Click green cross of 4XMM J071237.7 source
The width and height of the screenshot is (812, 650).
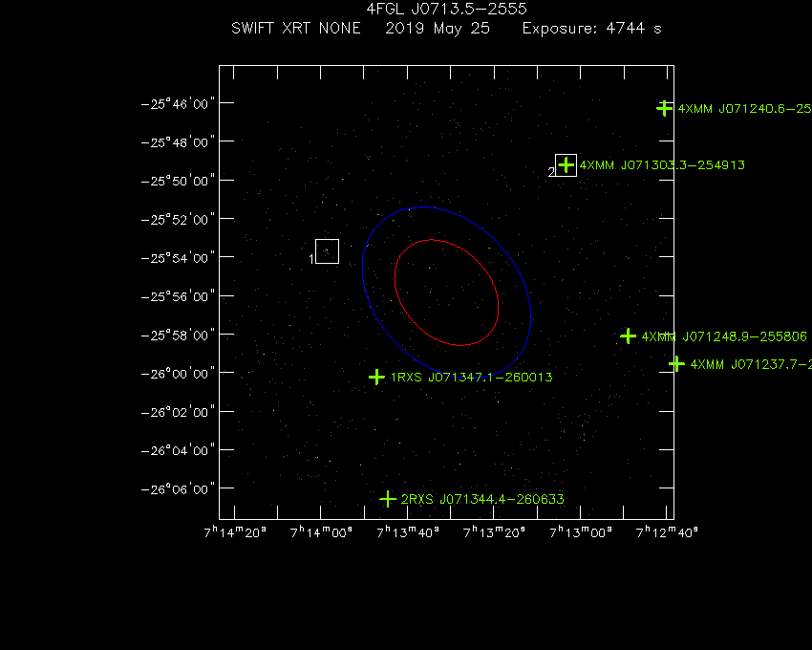coord(676,364)
